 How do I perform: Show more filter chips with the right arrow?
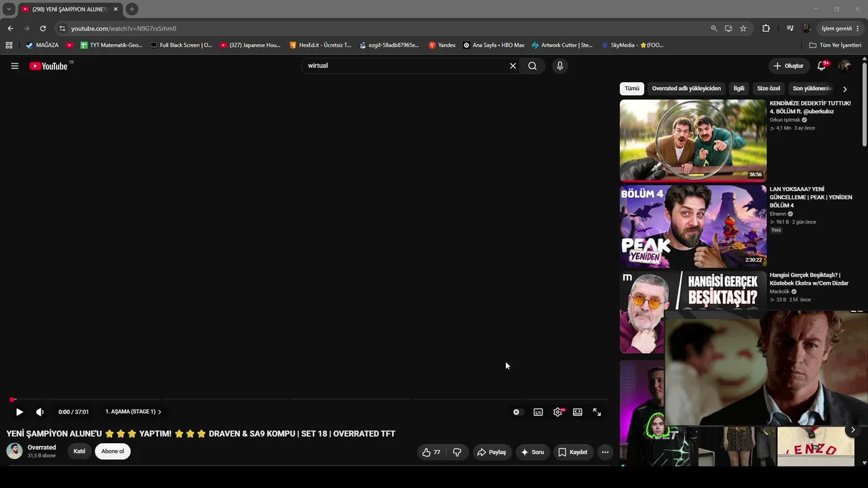845,89
